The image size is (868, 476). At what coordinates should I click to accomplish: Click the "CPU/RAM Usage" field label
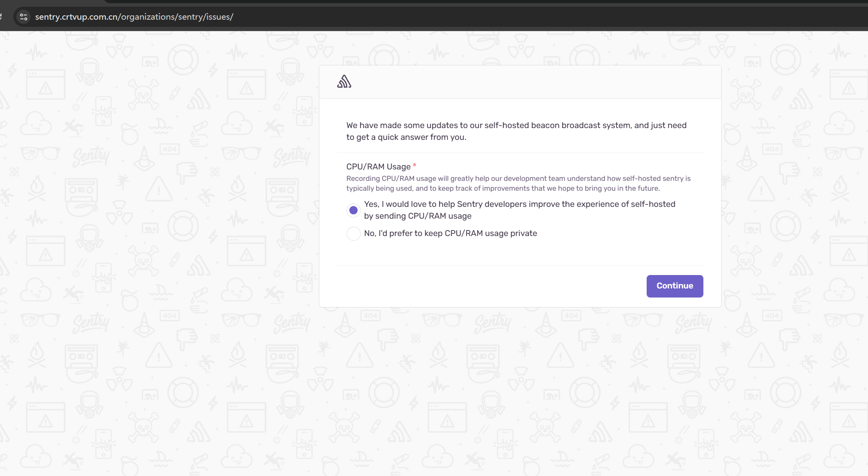(x=378, y=167)
